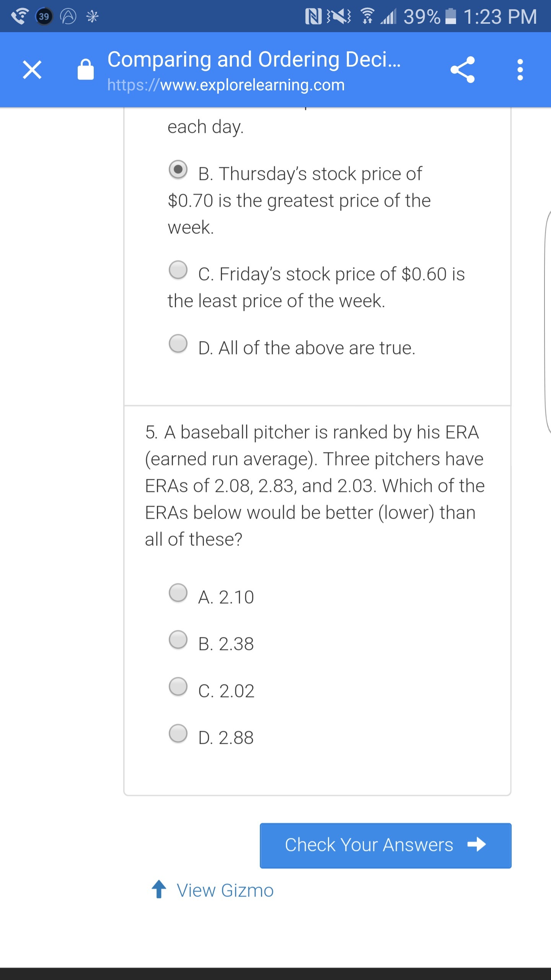551x980 pixels.
Task: Choose D. All of the above
Action: tap(178, 343)
